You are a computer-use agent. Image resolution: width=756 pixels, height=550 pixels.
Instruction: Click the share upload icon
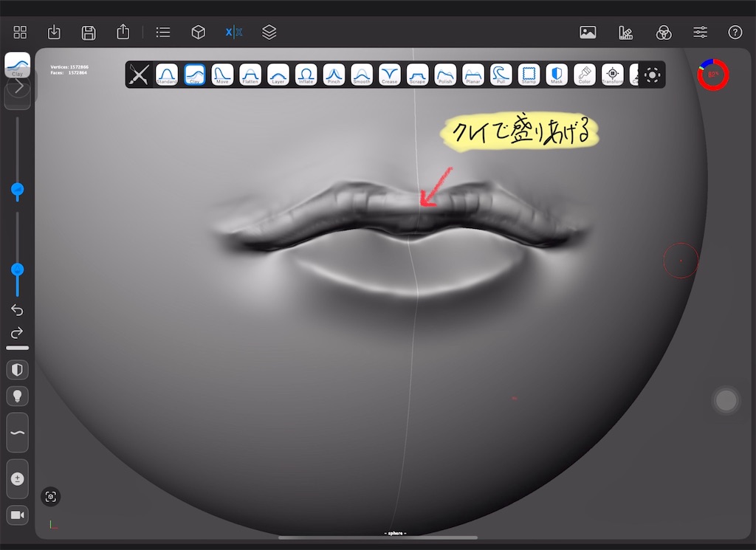123,32
